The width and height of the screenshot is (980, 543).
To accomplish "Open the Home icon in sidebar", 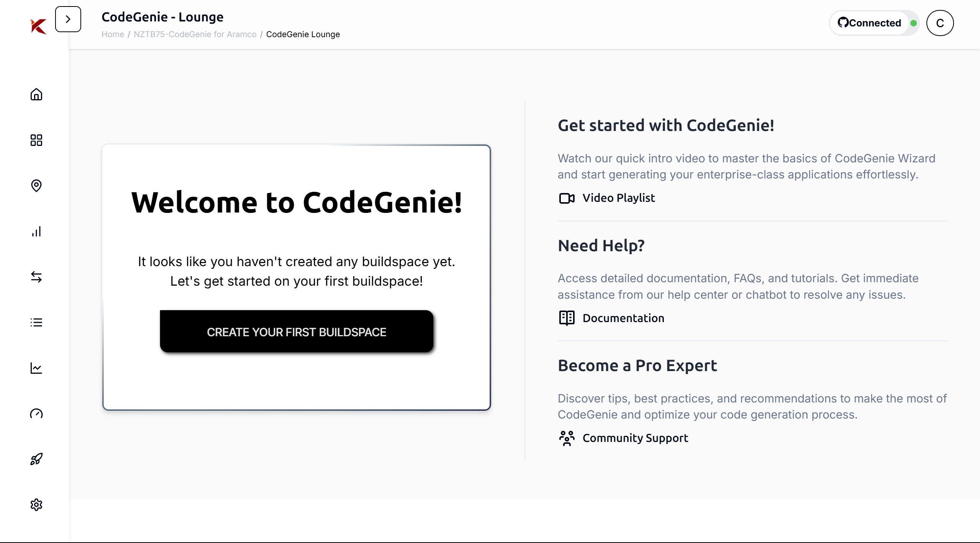I will 36,94.
